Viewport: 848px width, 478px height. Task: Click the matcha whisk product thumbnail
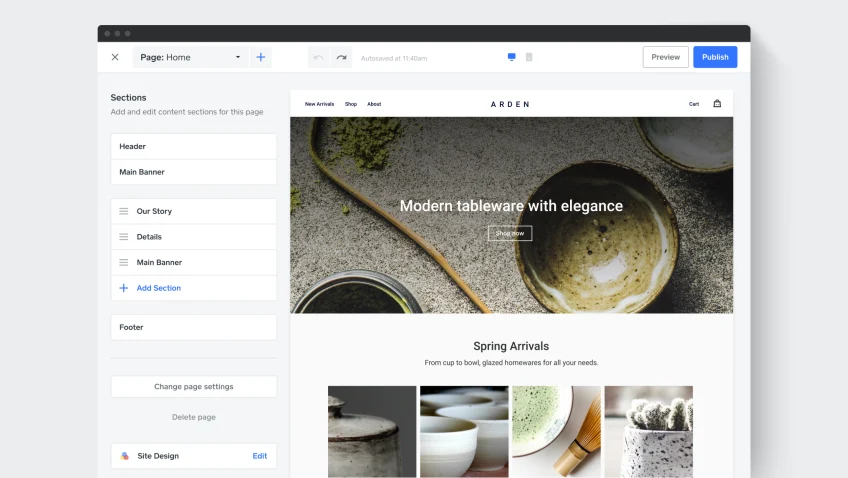[x=556, y=431]
